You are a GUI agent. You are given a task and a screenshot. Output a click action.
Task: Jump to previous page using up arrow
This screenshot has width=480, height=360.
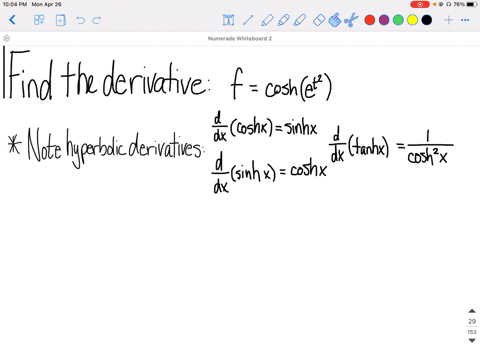pos(472,311)
